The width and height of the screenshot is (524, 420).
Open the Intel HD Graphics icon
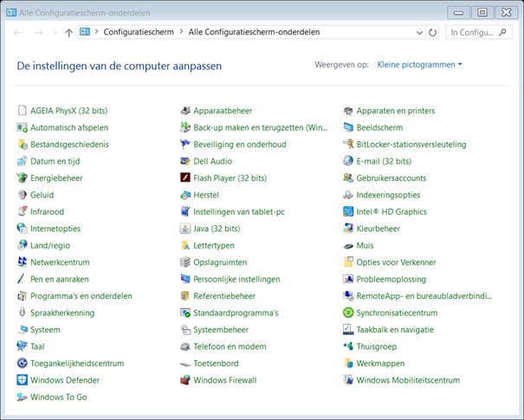point(348,211)
